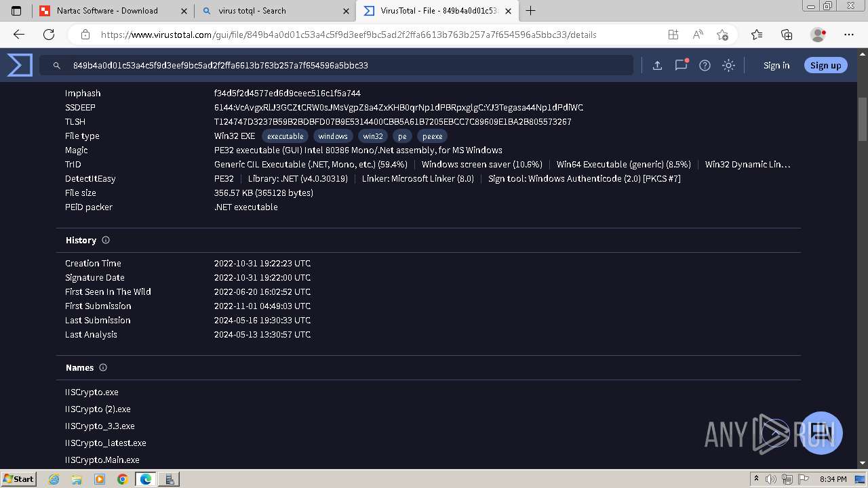
Task: Click the Read aloud icon
Action: 698,35
